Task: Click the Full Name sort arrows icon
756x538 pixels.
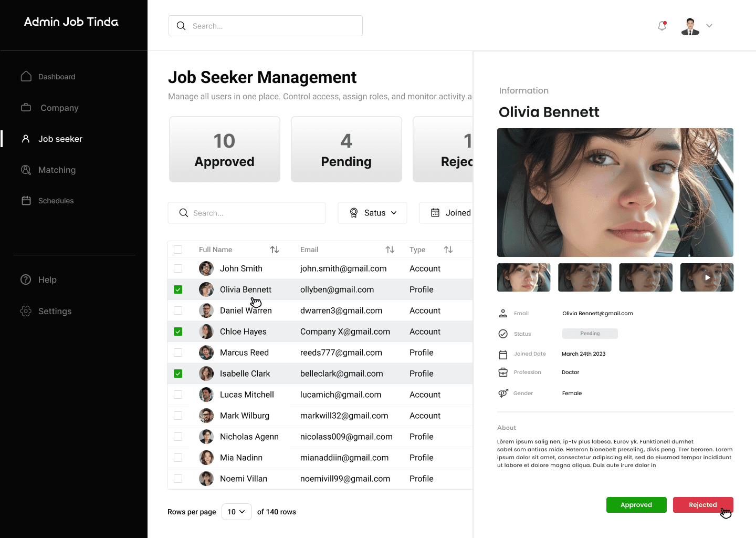Action: [275, 250]
